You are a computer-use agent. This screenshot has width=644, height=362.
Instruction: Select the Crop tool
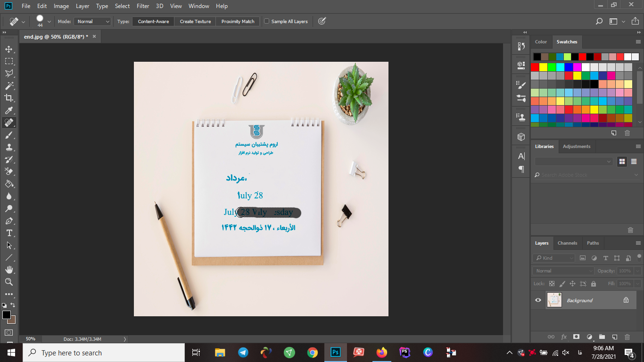[8, 98]
